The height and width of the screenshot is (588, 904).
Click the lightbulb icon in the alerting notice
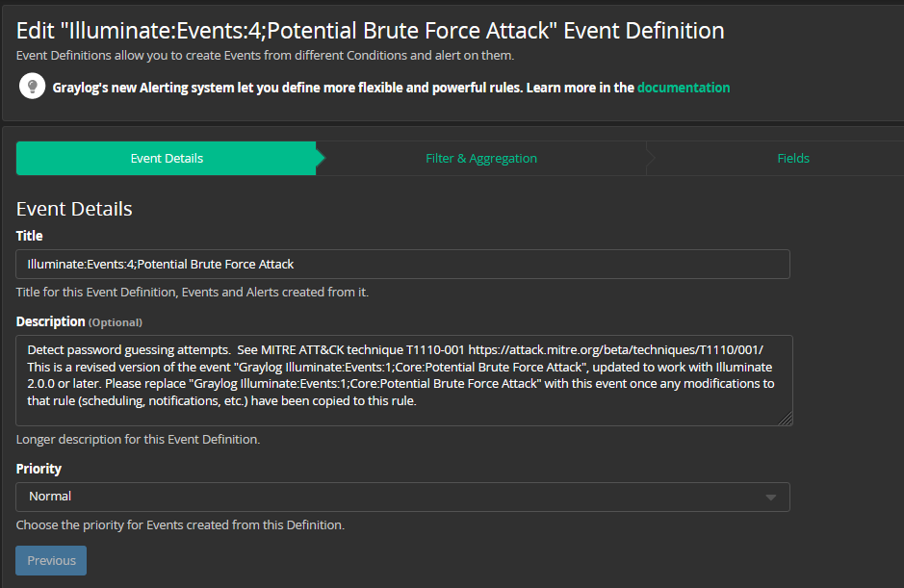(x=33, y=87)
